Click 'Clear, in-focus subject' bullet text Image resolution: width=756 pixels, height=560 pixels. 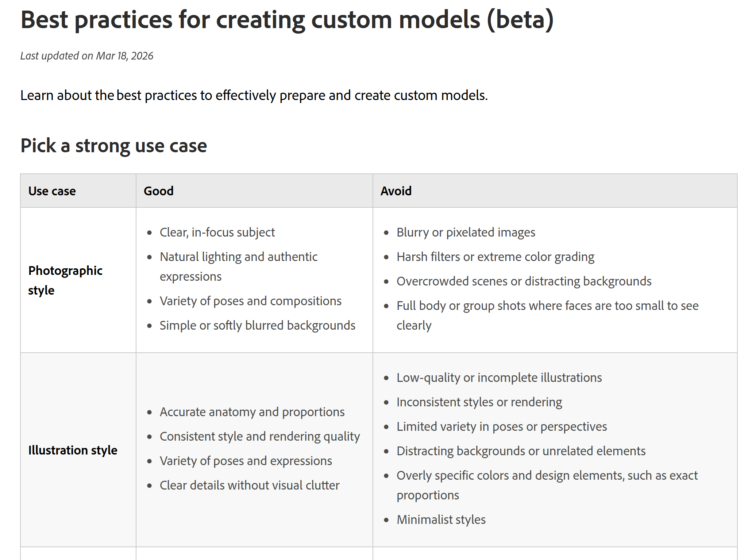[x=217, y=232]
